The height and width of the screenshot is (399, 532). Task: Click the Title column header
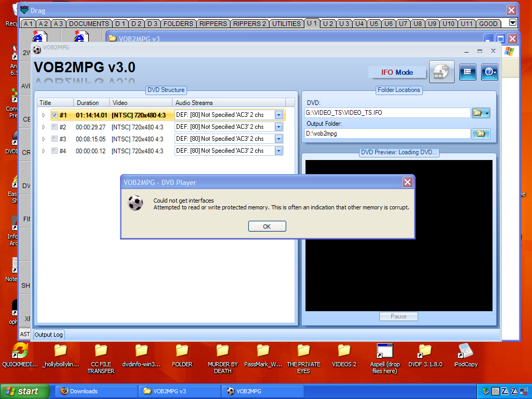pos(55,103)
